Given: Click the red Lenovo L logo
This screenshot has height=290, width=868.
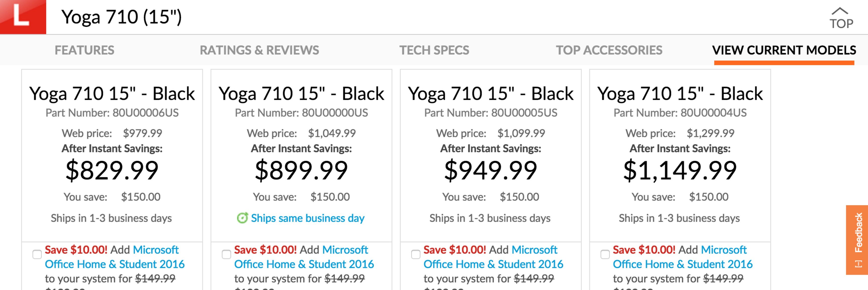Looking at the screenshot, I should [23, 17].
